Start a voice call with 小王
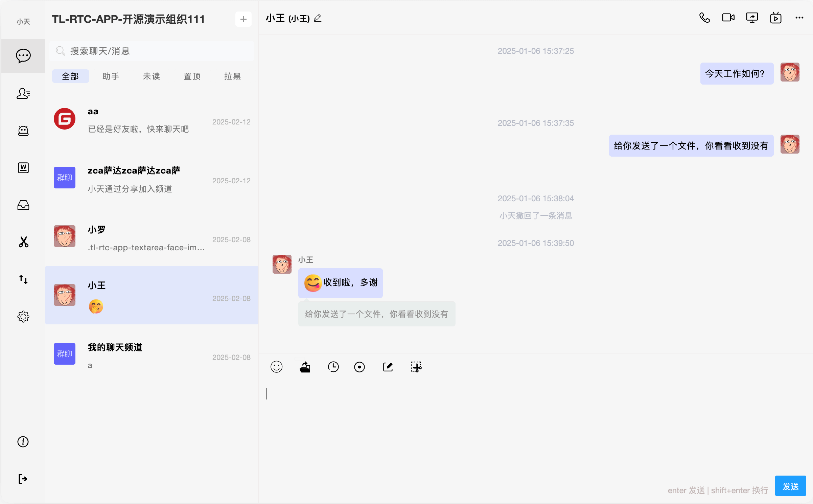 (704, 18)
